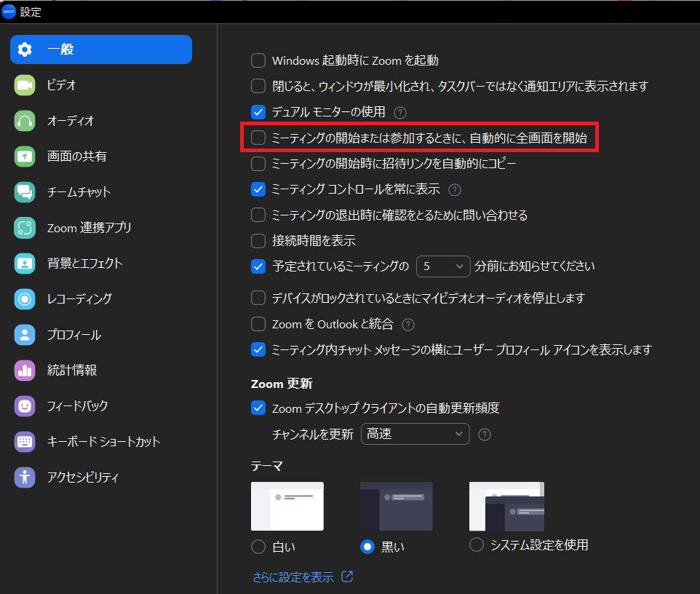700x594 pixels.
Task: Click the Recording (レコーディング) icon
Action: pyautogui.click(x=25, y=298)
